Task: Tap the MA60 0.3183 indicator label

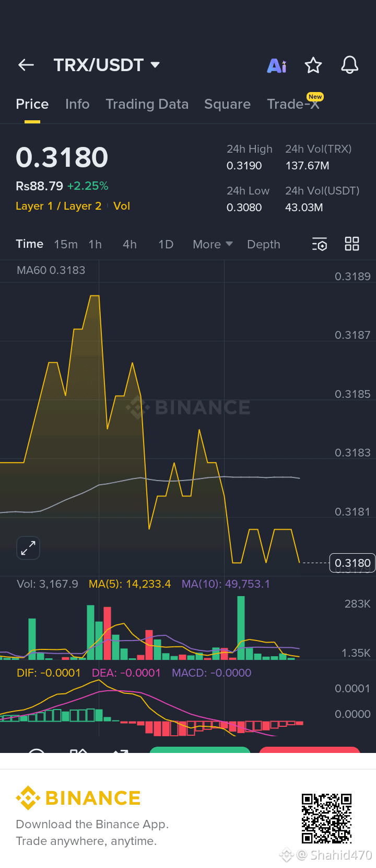Action: (x=51, y=270)
